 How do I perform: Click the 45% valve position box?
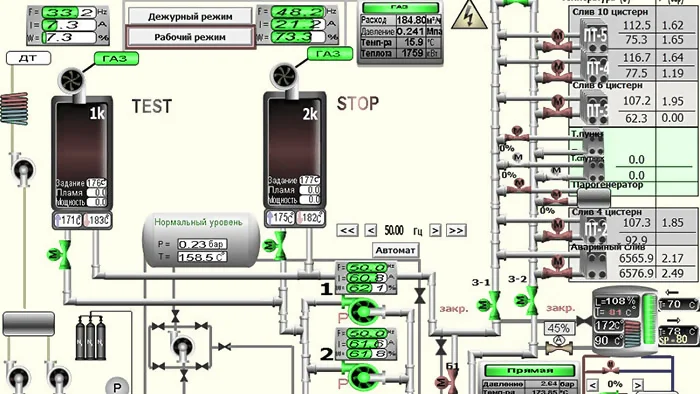point(558,328)
